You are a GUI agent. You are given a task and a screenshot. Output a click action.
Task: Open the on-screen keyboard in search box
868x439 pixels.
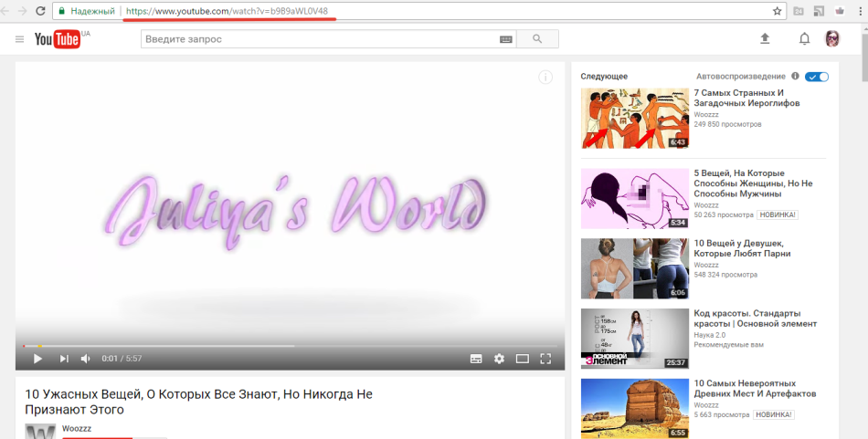[506, 39]
